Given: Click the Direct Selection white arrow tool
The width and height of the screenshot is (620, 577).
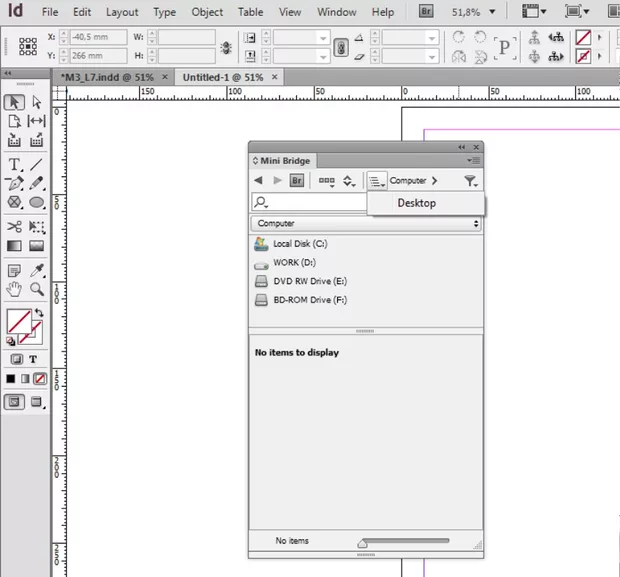Looking at the screenshot, I should click(37, 102).
